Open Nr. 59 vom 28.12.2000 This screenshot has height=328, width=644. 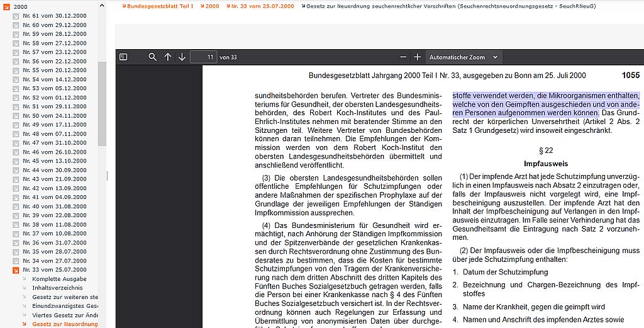pos(55,34)
